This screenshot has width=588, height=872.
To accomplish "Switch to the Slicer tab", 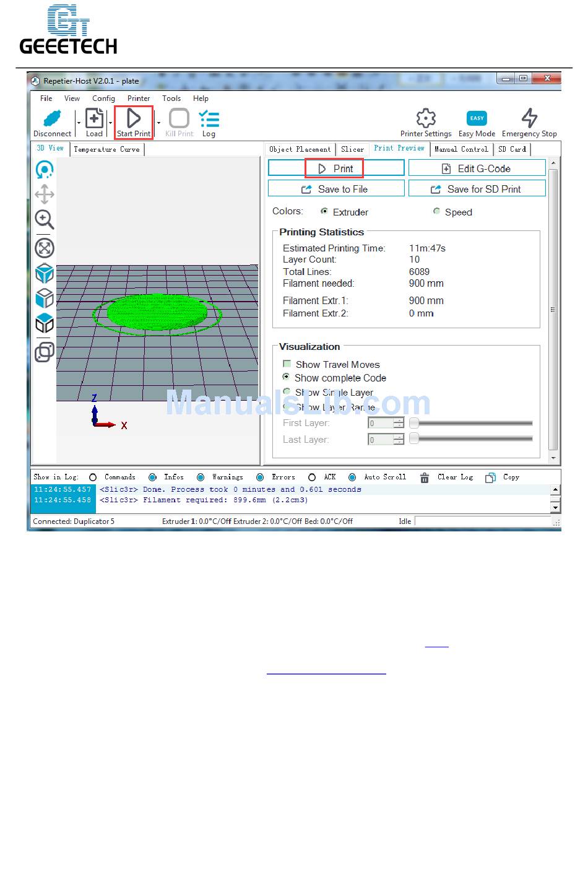I will [352, 149].
